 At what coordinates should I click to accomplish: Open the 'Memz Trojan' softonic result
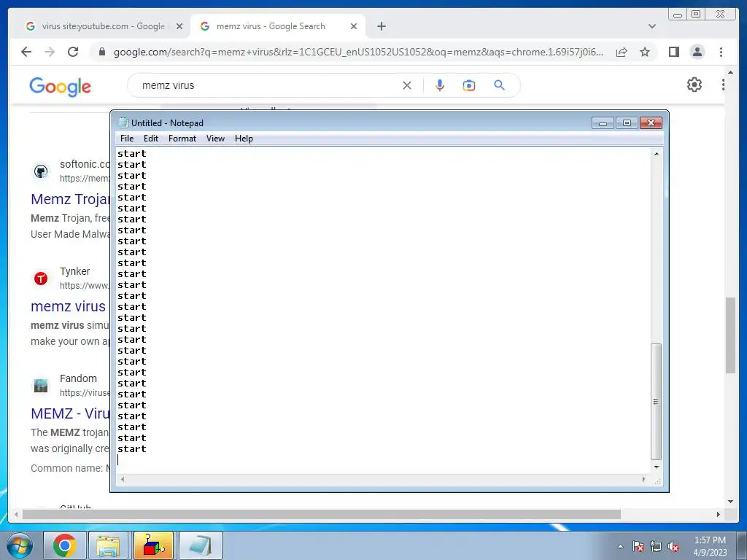[x=71, y=199]
